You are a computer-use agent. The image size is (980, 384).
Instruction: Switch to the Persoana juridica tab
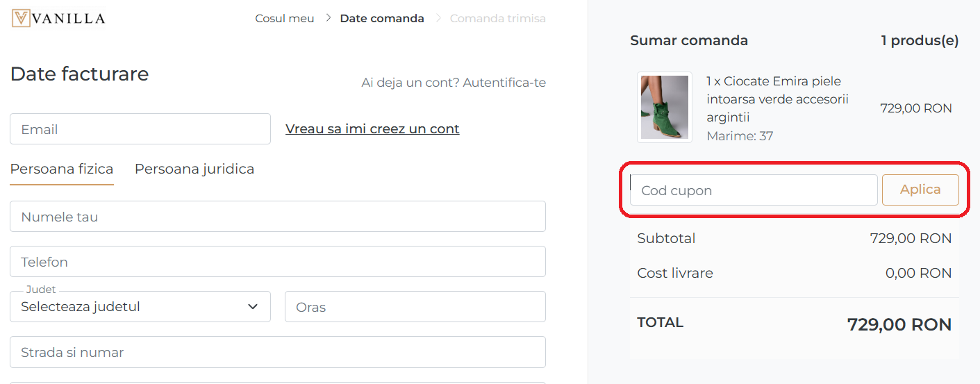194,169
